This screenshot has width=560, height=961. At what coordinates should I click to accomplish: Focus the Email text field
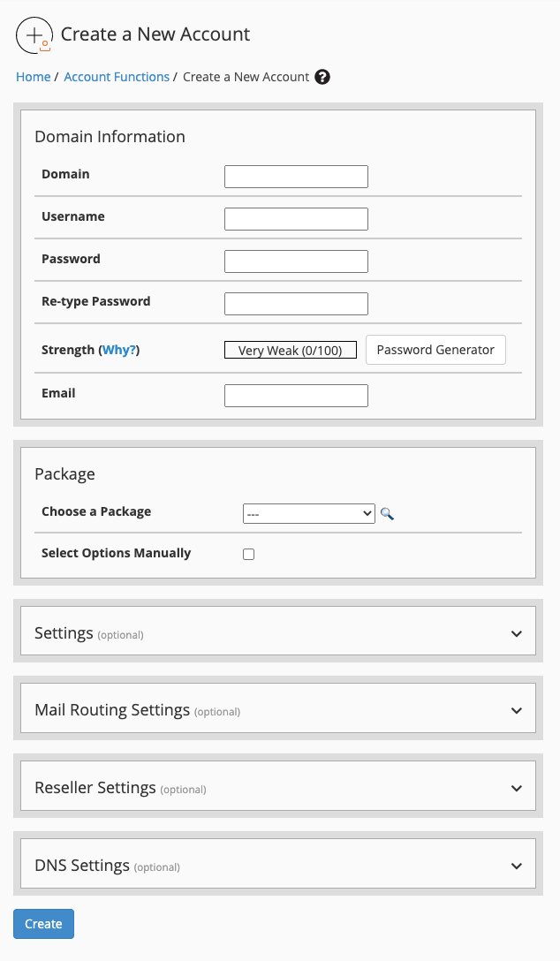pos(296,396)
